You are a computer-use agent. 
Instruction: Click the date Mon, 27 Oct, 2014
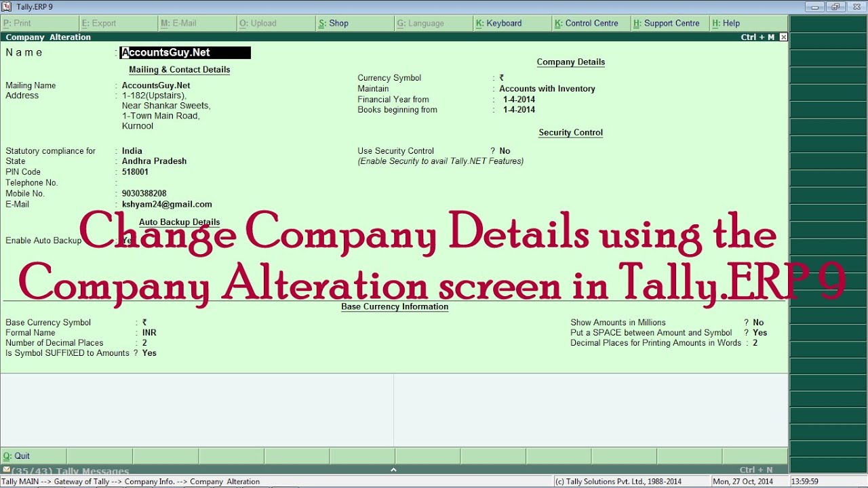tap(743, 482)
